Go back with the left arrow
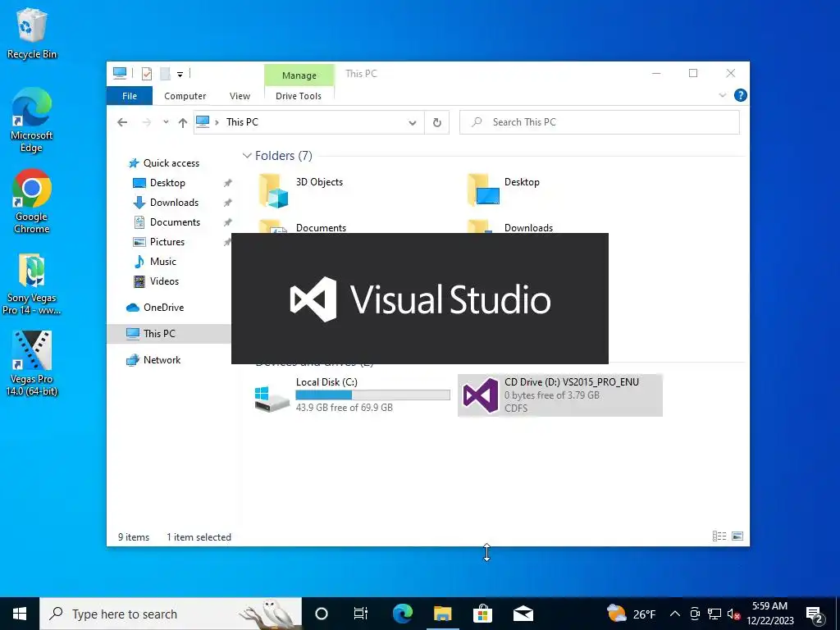840x630 pixels. tap(122, 123)
